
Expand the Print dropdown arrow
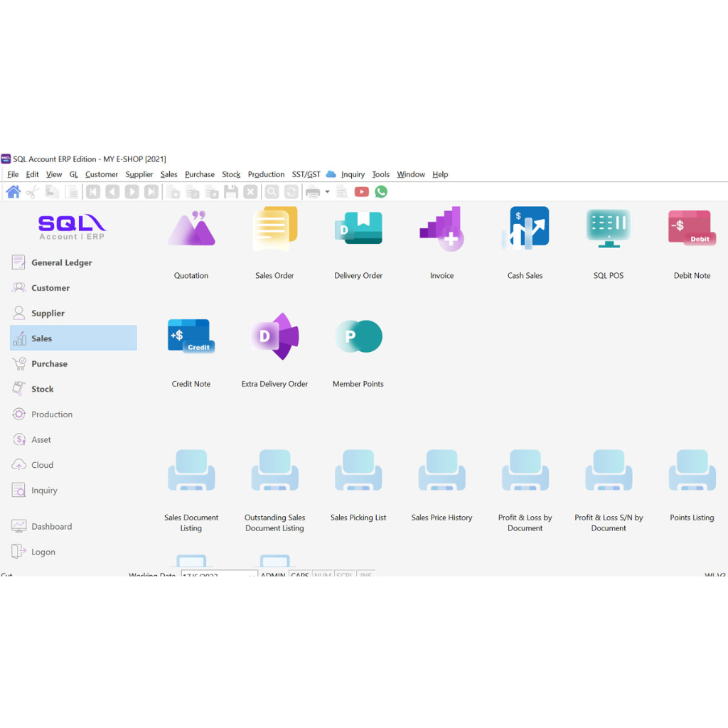pos(327,192)
